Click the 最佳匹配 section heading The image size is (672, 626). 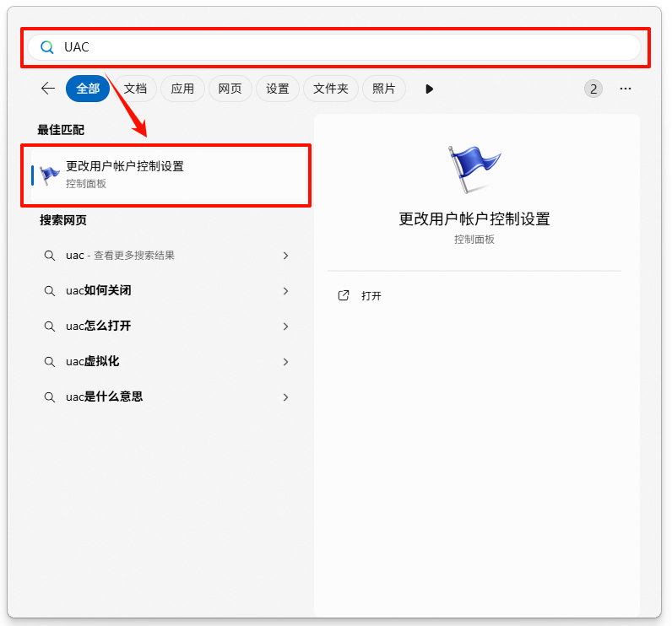click(x=61, y=130)
